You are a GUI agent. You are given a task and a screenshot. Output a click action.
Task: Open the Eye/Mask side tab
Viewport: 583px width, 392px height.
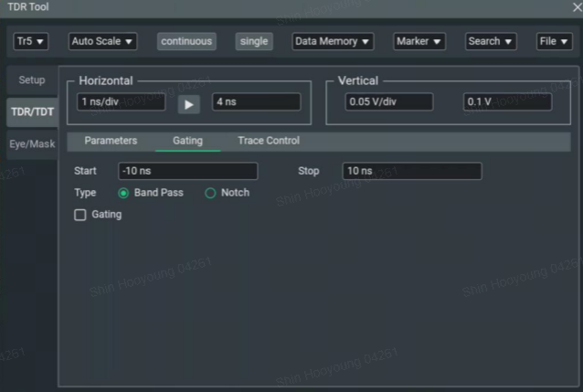[x=32, y=144]
